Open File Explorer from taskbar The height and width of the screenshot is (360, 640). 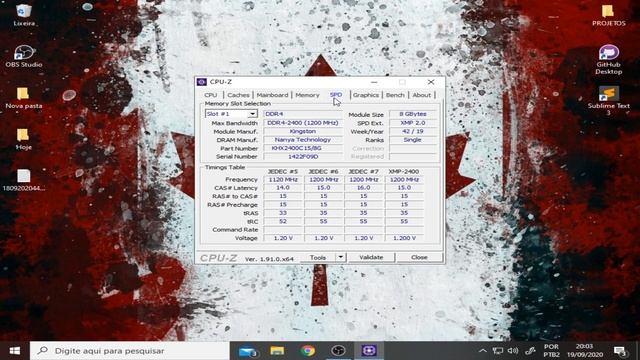coord(277,351)
